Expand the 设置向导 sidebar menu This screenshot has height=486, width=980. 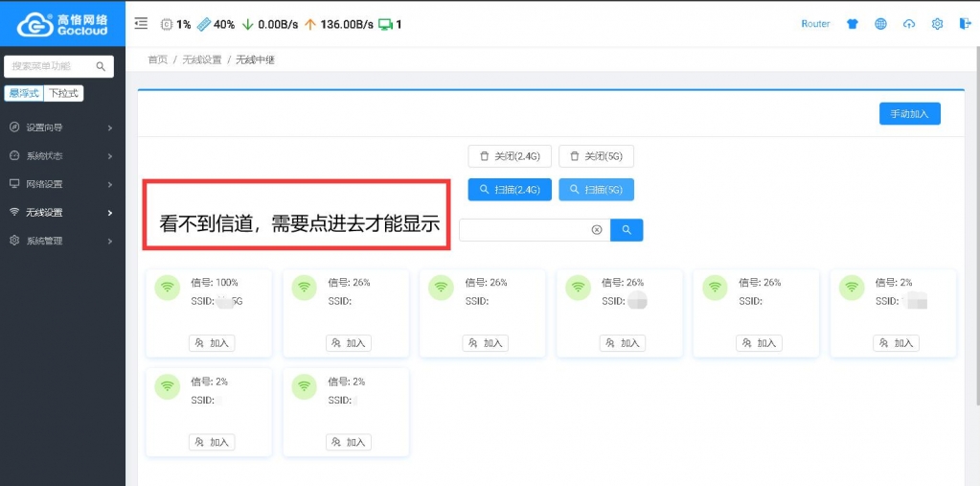[62, 127]
